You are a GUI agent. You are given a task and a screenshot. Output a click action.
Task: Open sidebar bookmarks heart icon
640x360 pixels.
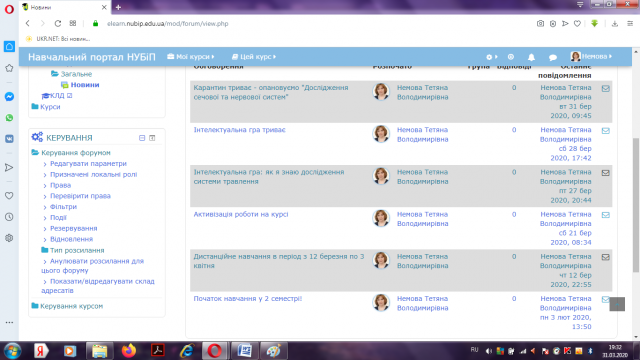tap(9, 196)
